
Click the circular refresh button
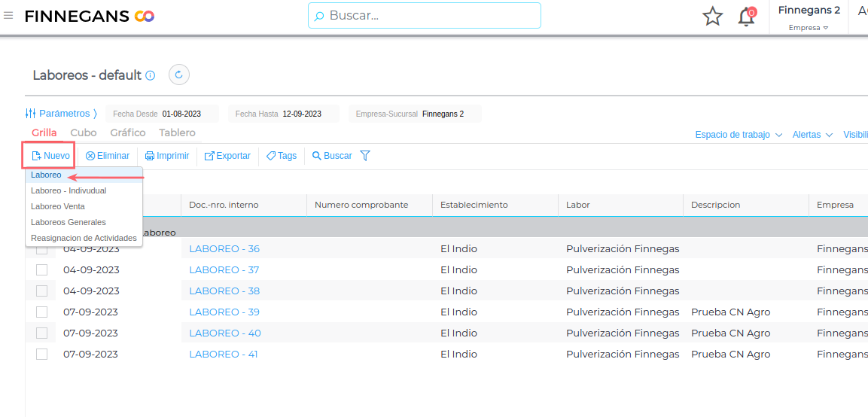click(179, 75)
